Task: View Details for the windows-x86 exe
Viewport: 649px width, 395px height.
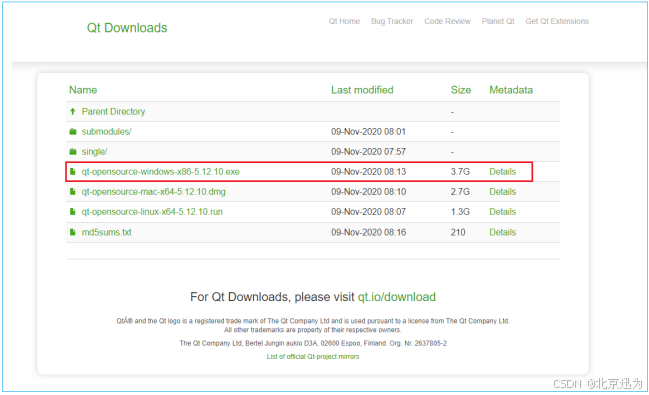Action: pos(503,171)
